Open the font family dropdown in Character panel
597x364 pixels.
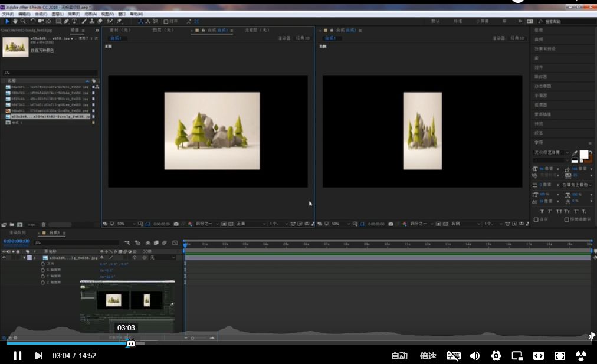coord(552,153)
